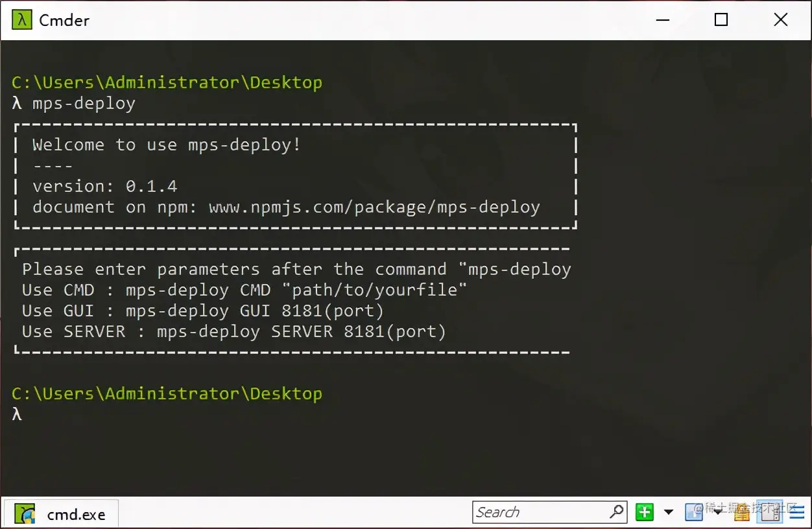Minimize the Cmder window
812x529 pixels.
[x=662, y=19]
